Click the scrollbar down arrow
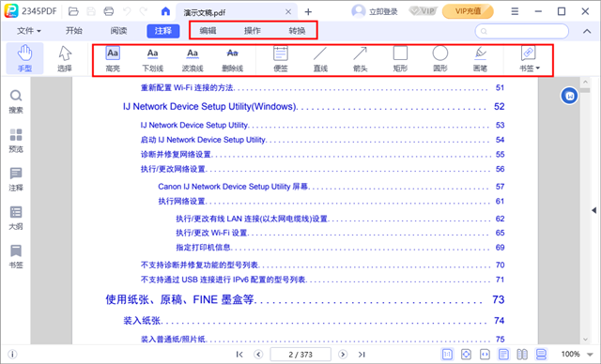 pos(585,339)
